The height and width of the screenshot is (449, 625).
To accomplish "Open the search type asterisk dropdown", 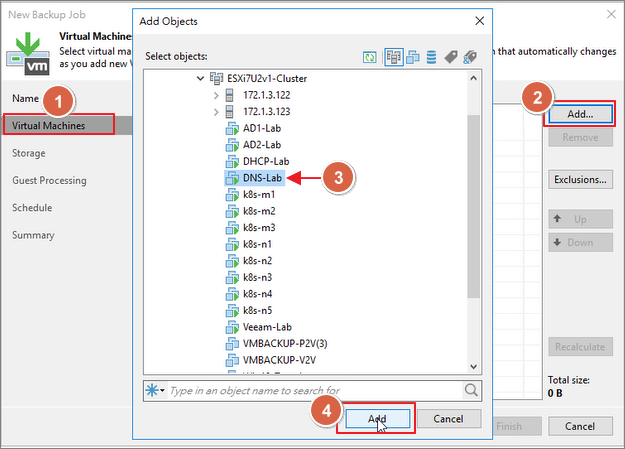I will [x=155, y=390].
